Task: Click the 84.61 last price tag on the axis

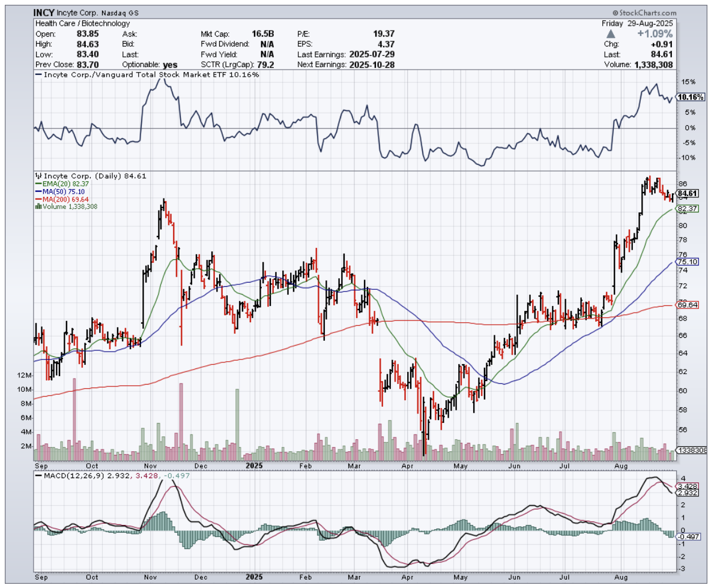Action: [687, 193]
